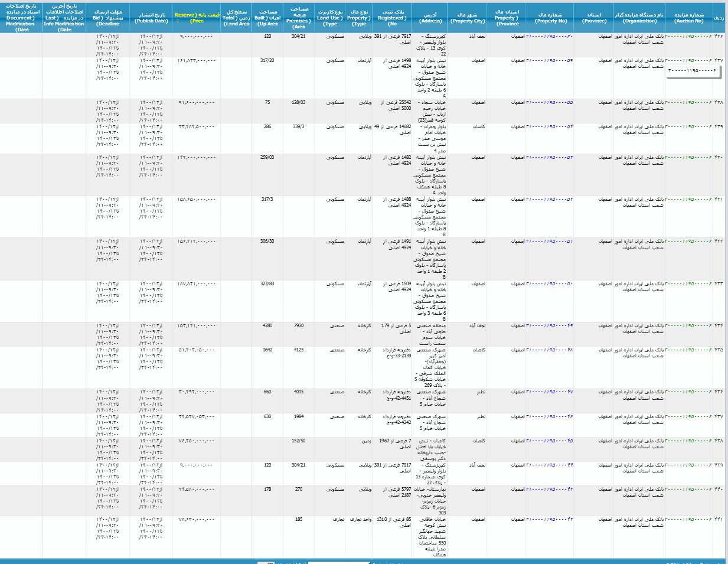Viewport: 728px width, 564px height.
Task: Sort by the Publish Date column header
Action: pyautogui.click(x=151, y=18)
